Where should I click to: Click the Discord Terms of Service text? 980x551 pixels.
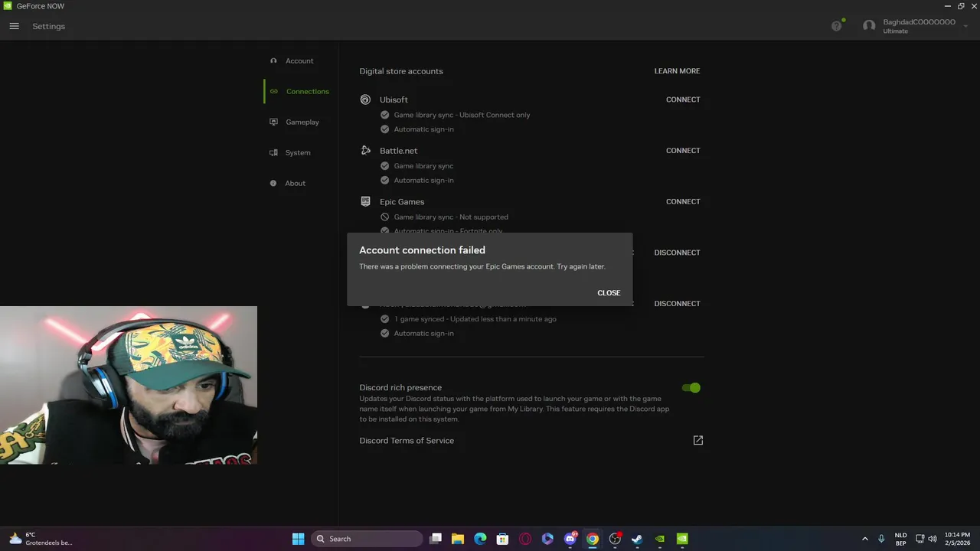[x=407, y=441]
